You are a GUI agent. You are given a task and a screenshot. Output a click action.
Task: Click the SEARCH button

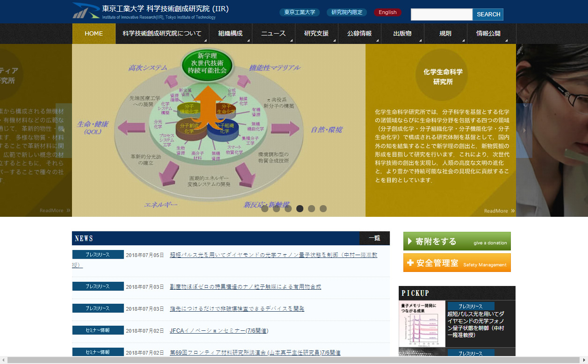(488, 14)
